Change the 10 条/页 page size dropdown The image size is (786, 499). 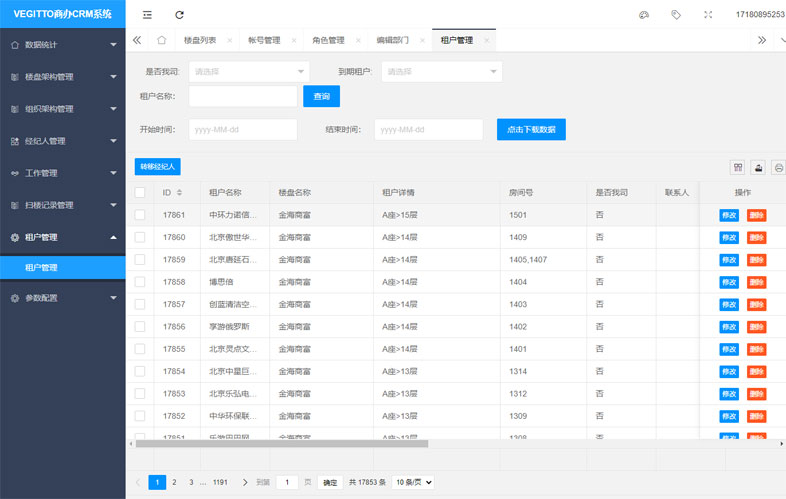pos(414,482)
